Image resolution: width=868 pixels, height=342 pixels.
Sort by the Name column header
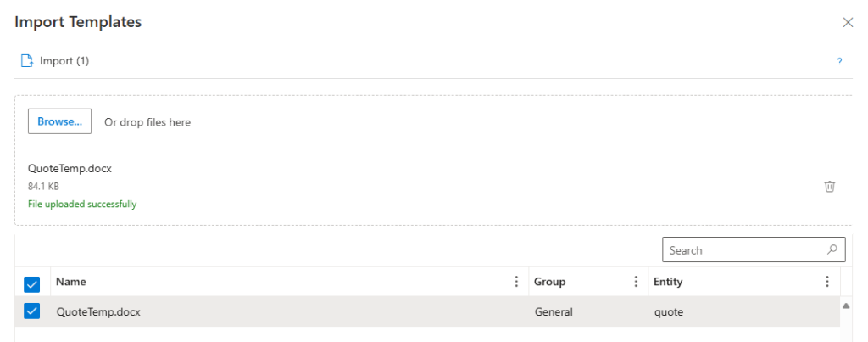coord(71,282)
